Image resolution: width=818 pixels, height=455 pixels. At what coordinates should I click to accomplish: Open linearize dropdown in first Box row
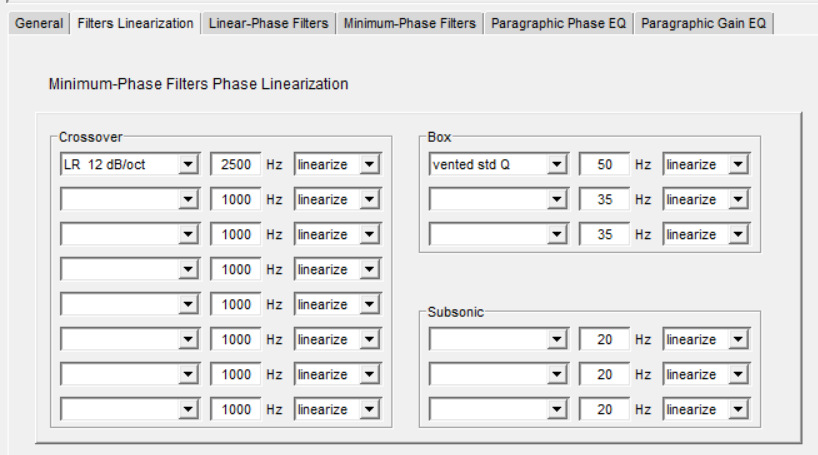(x=738, y=165)
